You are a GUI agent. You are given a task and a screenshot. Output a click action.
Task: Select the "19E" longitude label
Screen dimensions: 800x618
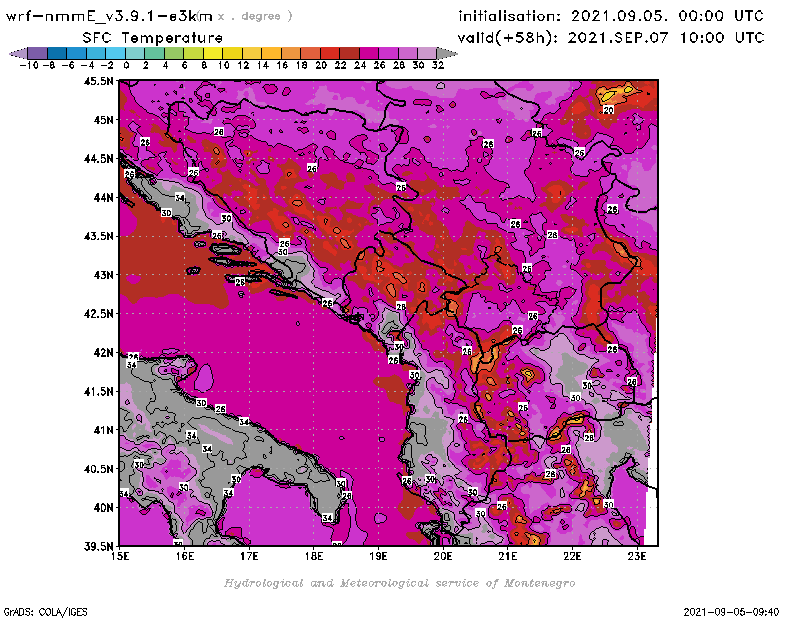[379, 556]
